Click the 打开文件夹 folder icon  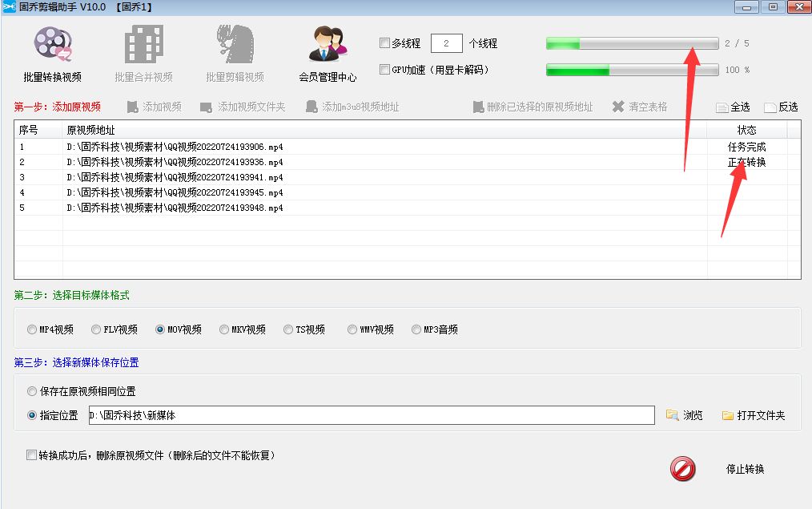[x=728, y=416]
